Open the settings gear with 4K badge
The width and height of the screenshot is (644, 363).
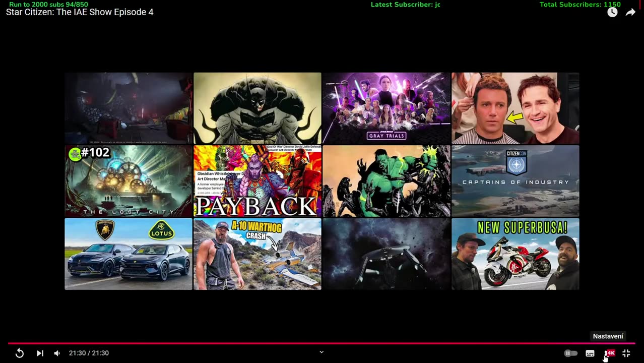coord(610,353)
